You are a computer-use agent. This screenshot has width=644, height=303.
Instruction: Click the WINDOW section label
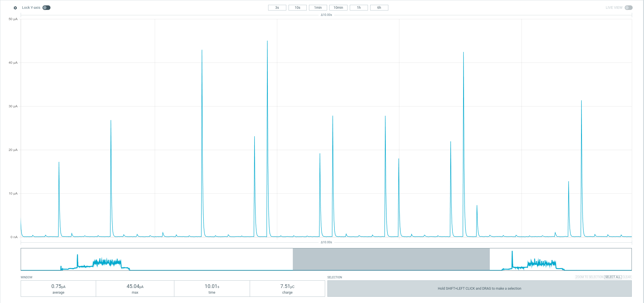(x=27, y=277)
